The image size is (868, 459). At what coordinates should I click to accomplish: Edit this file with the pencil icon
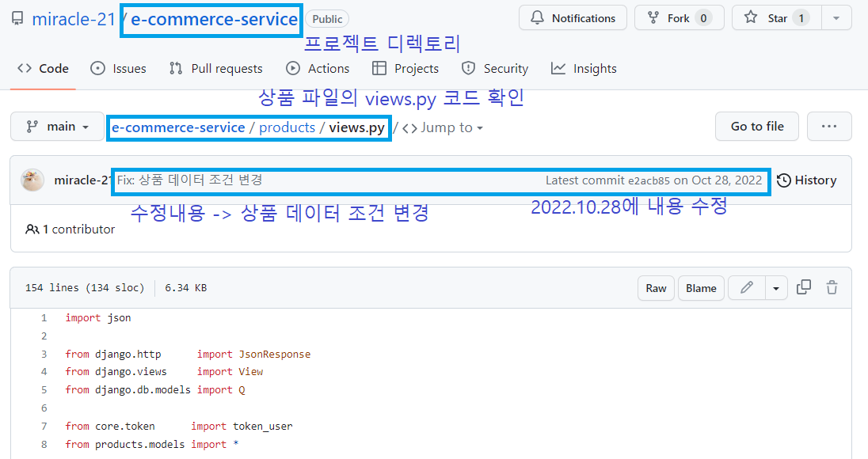tap(747, 288)
